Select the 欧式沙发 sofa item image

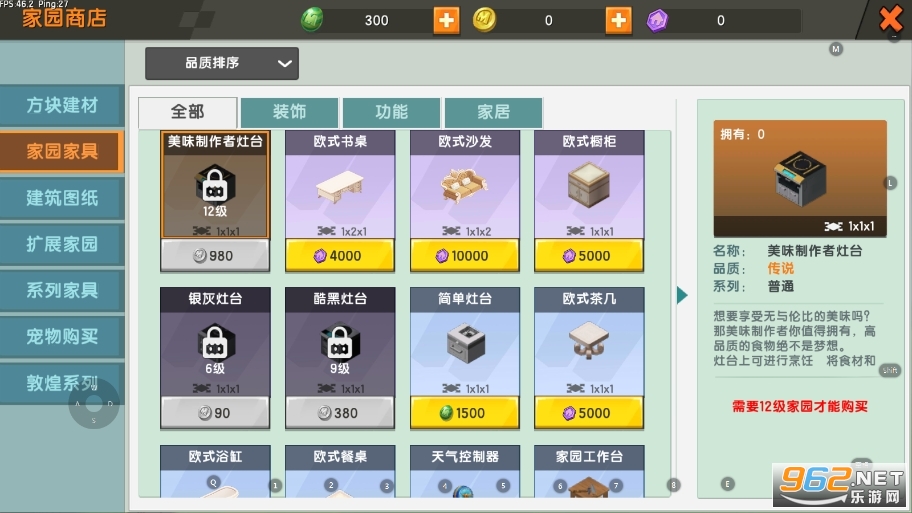pyautogui.click(x=464, y=186)
